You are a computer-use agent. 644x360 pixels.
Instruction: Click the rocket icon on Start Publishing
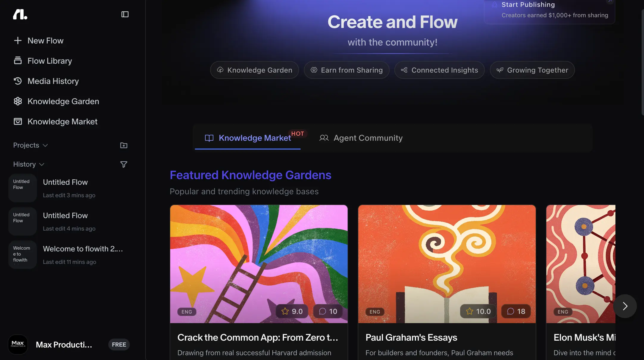[494, 4]
